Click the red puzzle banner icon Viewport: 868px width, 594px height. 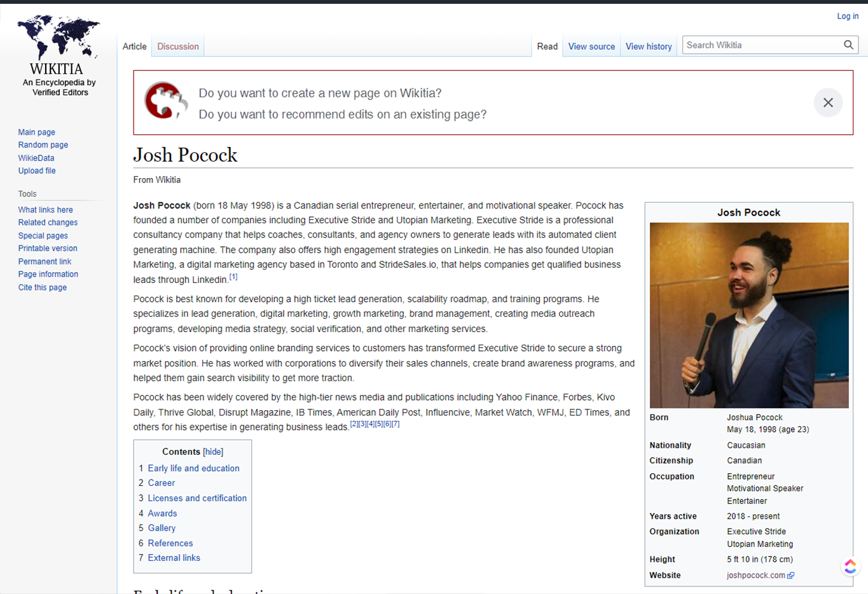166,101
